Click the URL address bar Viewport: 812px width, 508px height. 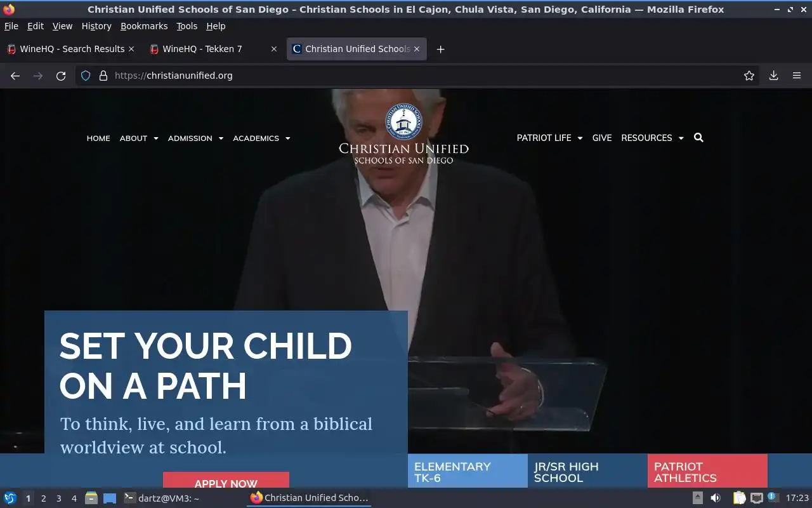pos(419,76)
